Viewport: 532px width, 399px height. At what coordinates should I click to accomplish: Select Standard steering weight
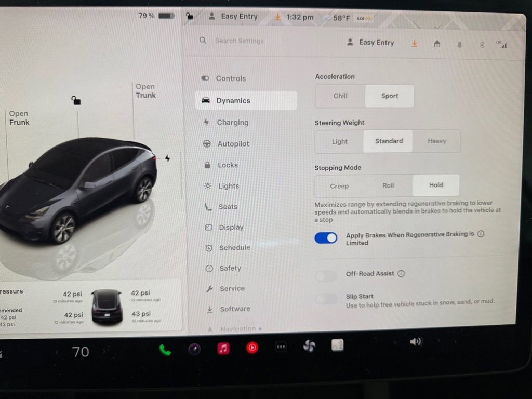[389, 141]
